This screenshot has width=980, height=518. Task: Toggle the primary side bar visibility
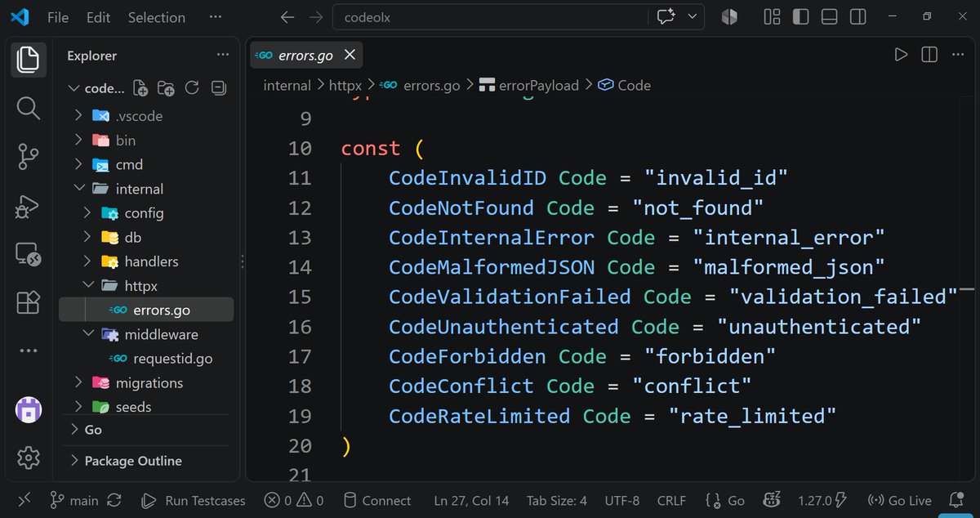pos(800,16)
